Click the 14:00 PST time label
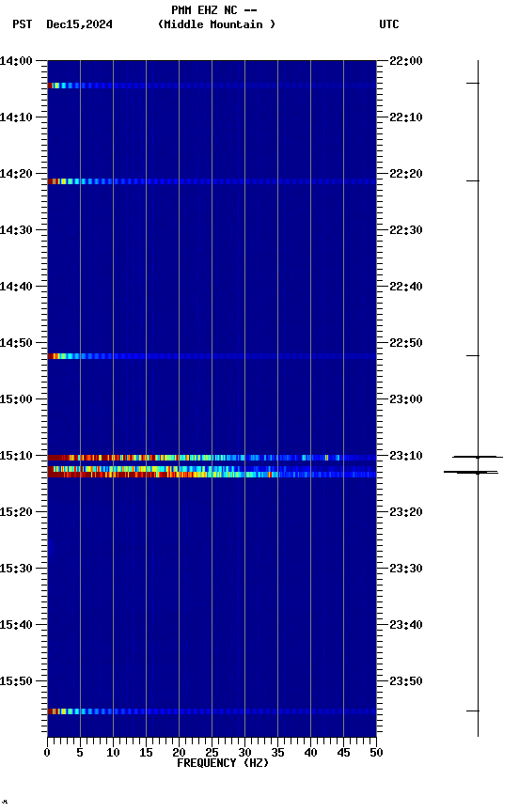 16,61
